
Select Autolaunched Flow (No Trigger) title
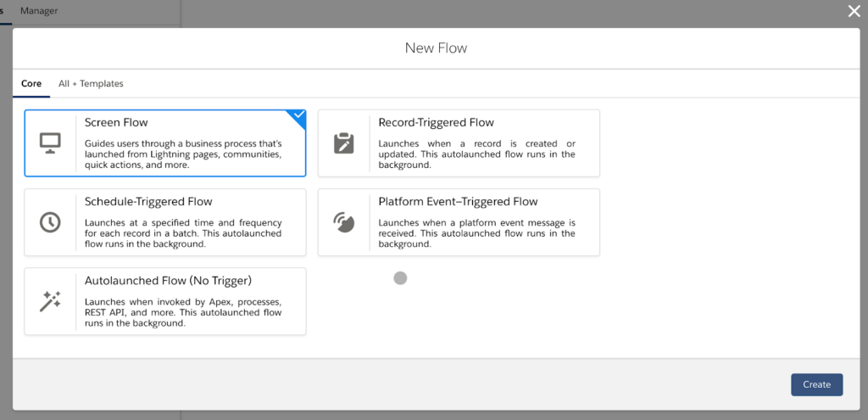click(x=169, y=281)
